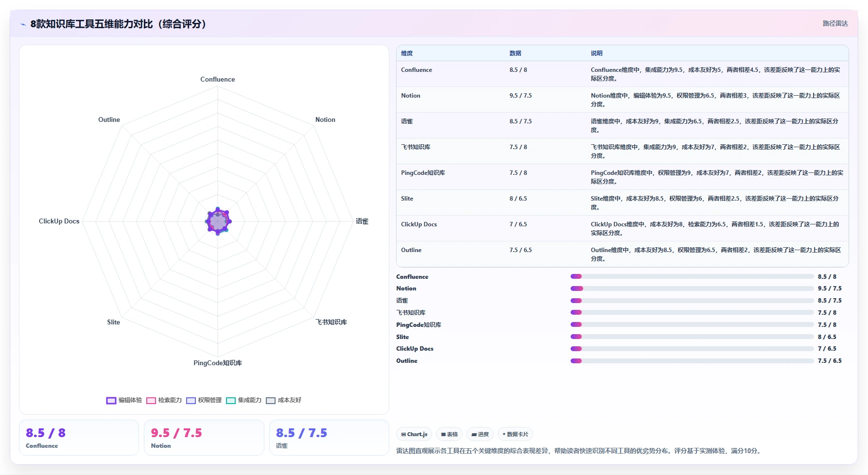Click the radar data polygon at chart center
The image size is (868, 475).
[218, 221]
